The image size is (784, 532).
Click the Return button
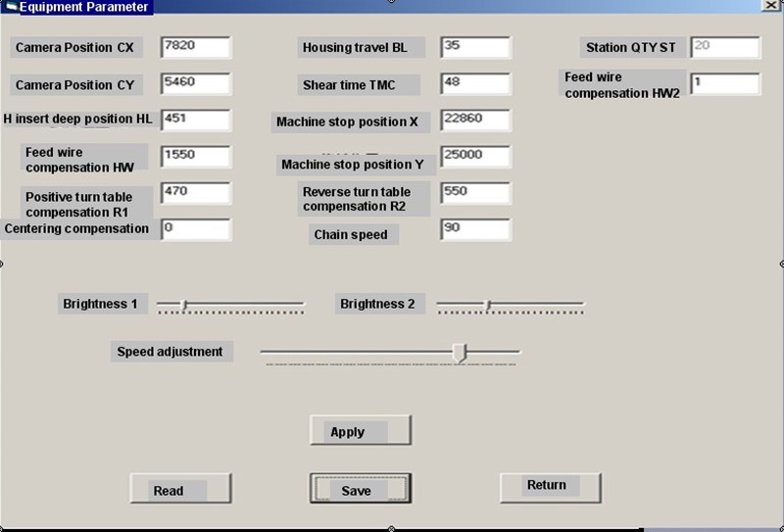[551, 489]
